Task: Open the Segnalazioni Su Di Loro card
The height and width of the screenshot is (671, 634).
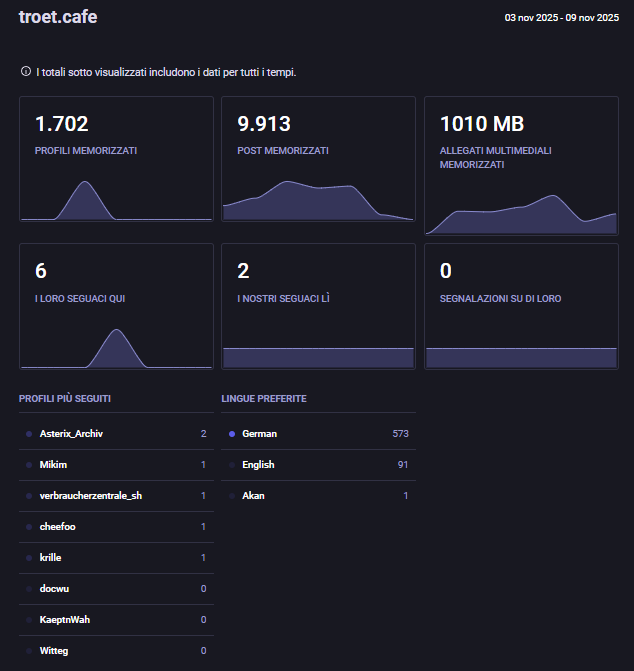Action: (521, 306)
